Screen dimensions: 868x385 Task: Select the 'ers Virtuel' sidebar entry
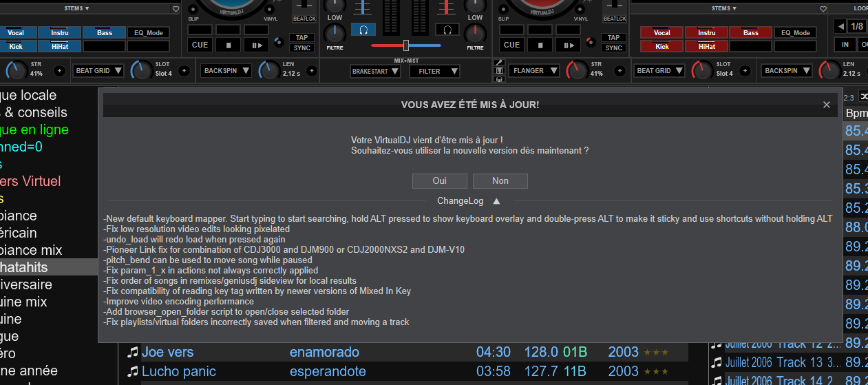pos(30,181)
